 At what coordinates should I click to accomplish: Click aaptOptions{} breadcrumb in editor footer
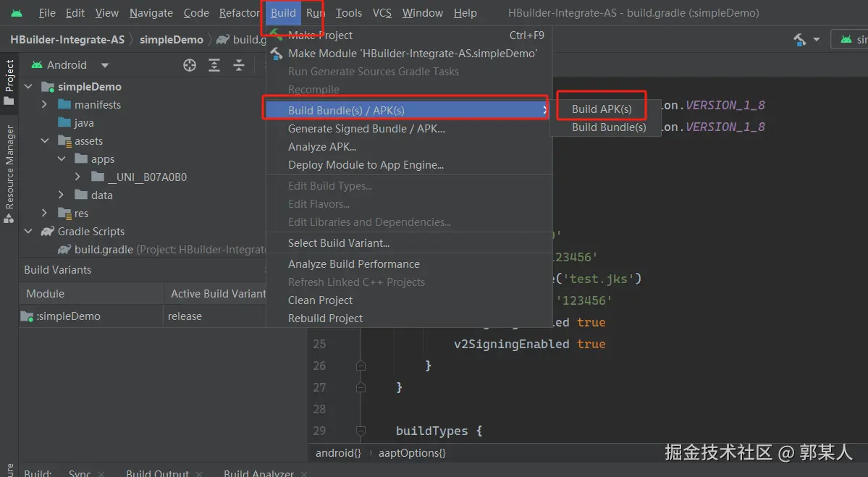coord(412,453)
